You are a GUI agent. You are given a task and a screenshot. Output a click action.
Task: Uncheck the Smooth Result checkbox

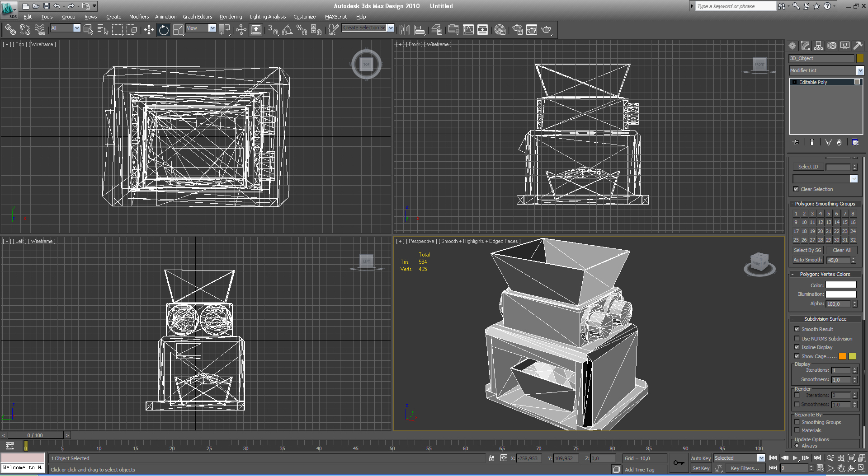[797, 329]
